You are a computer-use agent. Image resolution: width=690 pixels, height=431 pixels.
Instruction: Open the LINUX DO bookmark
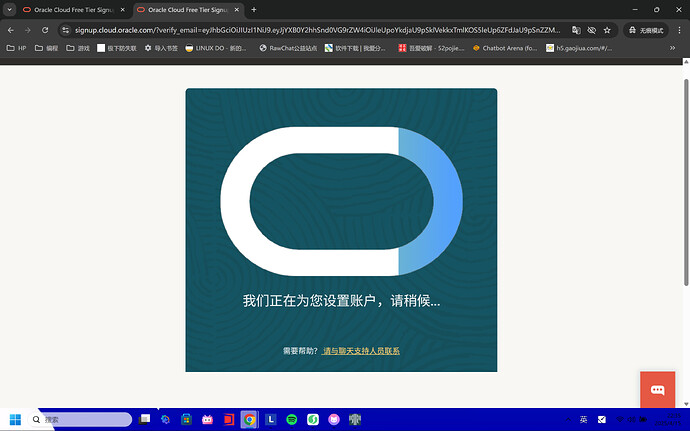(216, 48)
